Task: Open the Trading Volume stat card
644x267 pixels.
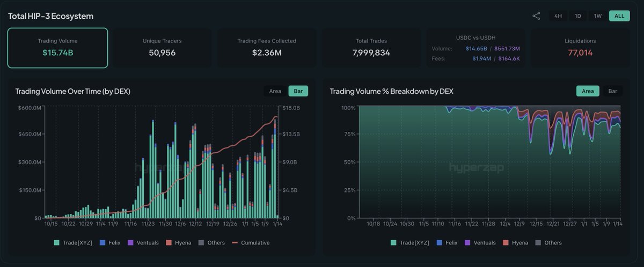Action: point(57,48)
